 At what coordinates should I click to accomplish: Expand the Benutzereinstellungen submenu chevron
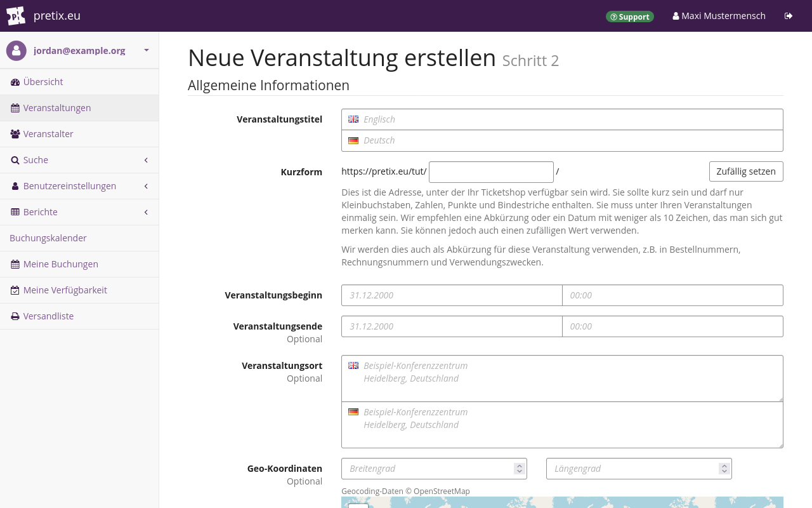coord(146,186)
